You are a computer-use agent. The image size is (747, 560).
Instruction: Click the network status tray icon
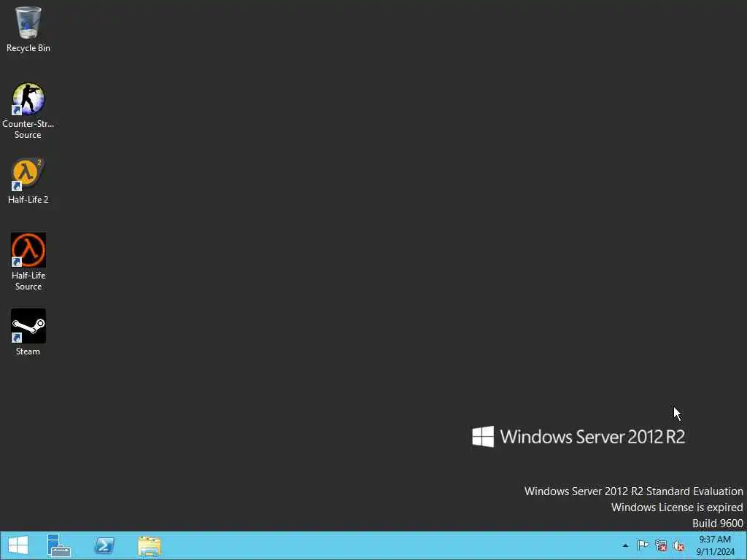point(661,545)
